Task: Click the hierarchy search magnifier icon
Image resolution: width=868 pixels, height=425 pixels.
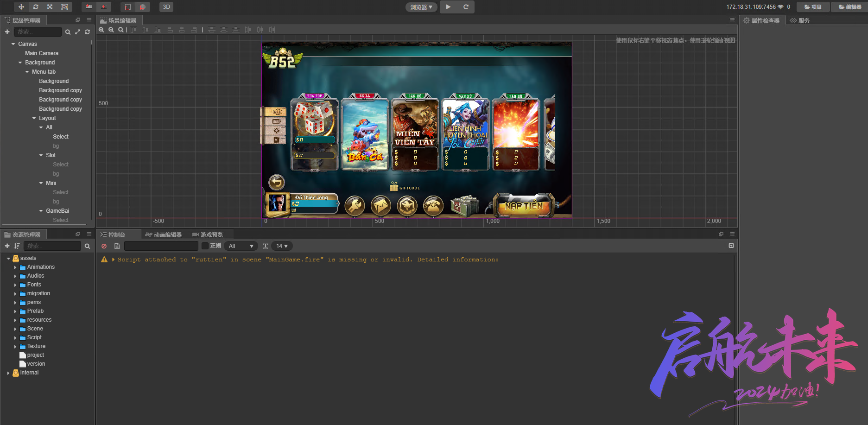Action: tap(68, 32)
